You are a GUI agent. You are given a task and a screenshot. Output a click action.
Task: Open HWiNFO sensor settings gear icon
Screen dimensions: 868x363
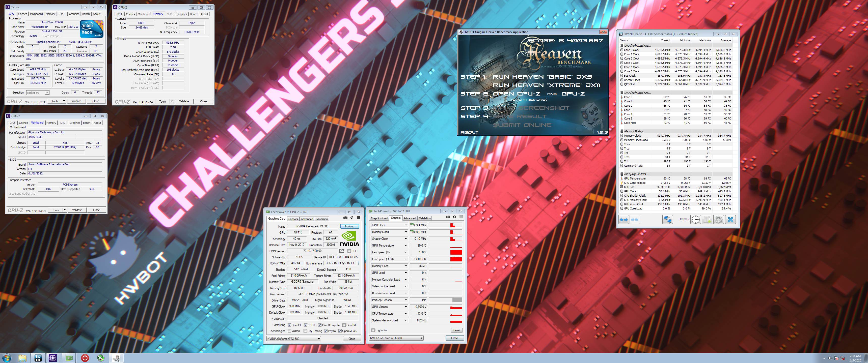pyautogui.click(x=718, y=220)
